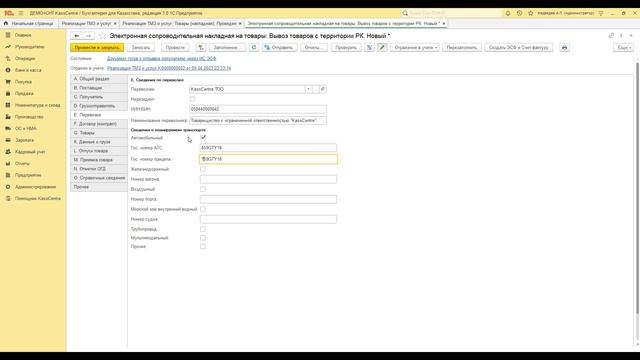Open favorites star in title bar
This screenshot has height=360, width=640.
(531, 13)
